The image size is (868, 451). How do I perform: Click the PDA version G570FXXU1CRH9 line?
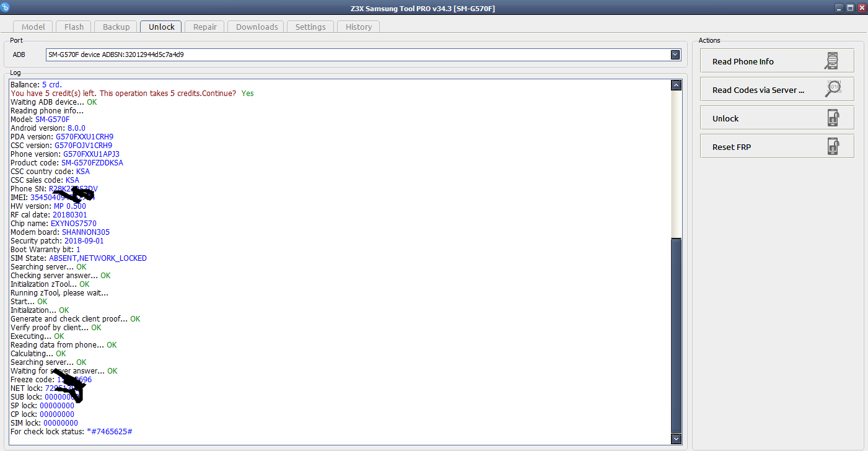coord(62,137)
